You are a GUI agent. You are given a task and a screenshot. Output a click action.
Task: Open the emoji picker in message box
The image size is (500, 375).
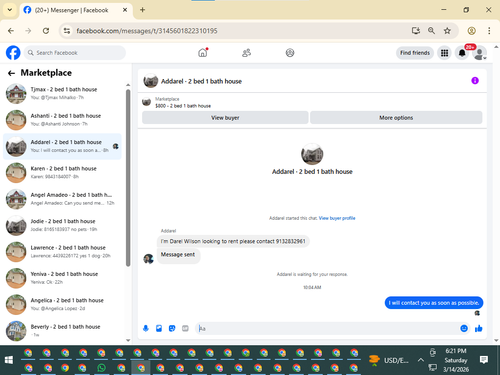tap(464, 328)
